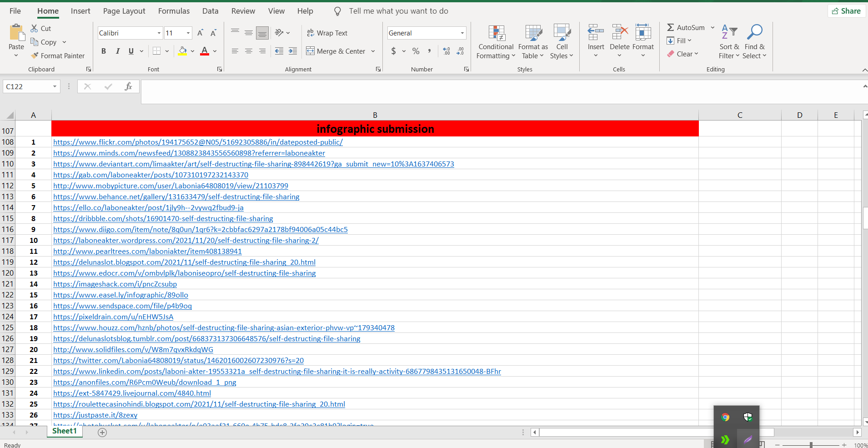
Task: Toggle Wrap Text for the cell
Action: (327, 33)
